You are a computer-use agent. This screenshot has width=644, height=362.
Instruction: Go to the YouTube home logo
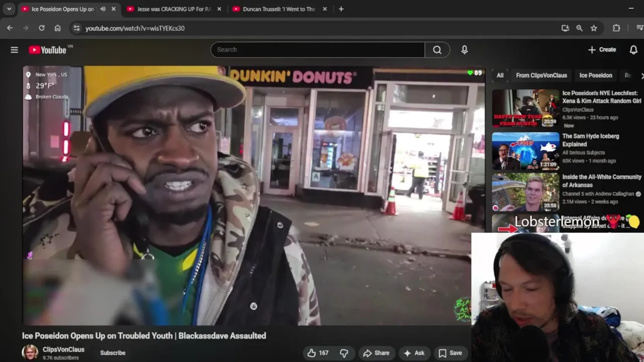coord(48,50)
